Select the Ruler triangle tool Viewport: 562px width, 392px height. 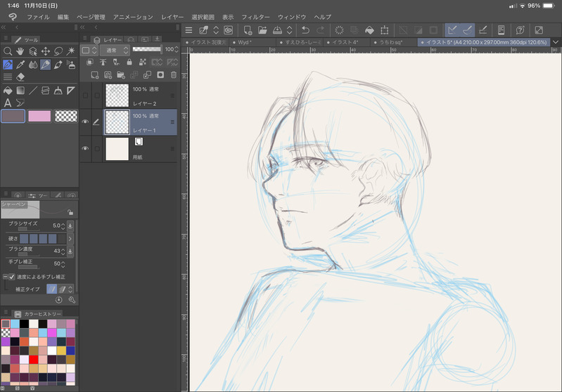pyautogui.click(x=71, y=90)
